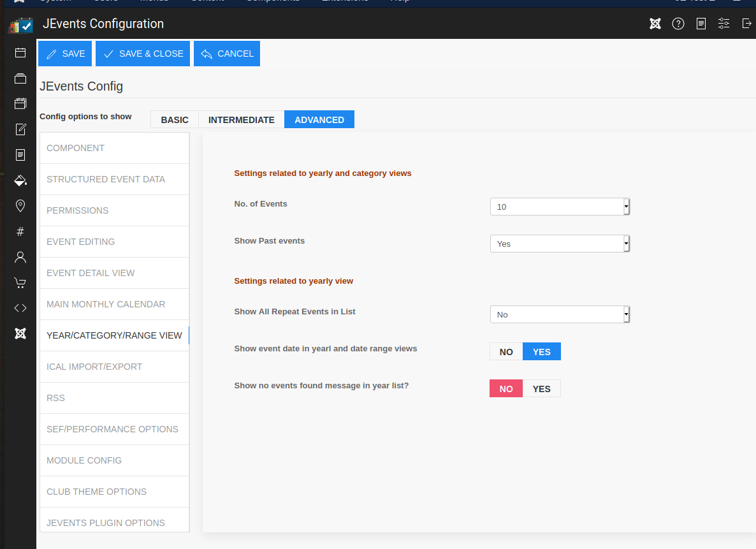The image size is (756, 549).
Task: Click the document page header icon
Action: click(701, 24)
